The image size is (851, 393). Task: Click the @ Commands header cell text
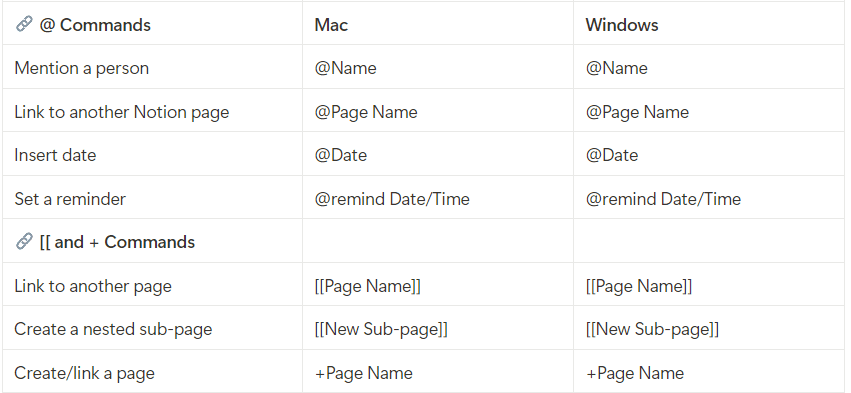point(95,25)
